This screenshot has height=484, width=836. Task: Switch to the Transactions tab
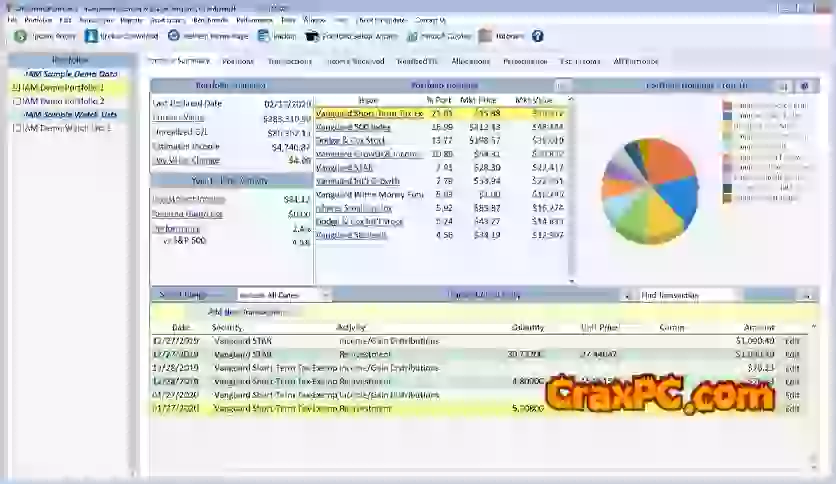(x=290, y=62)
